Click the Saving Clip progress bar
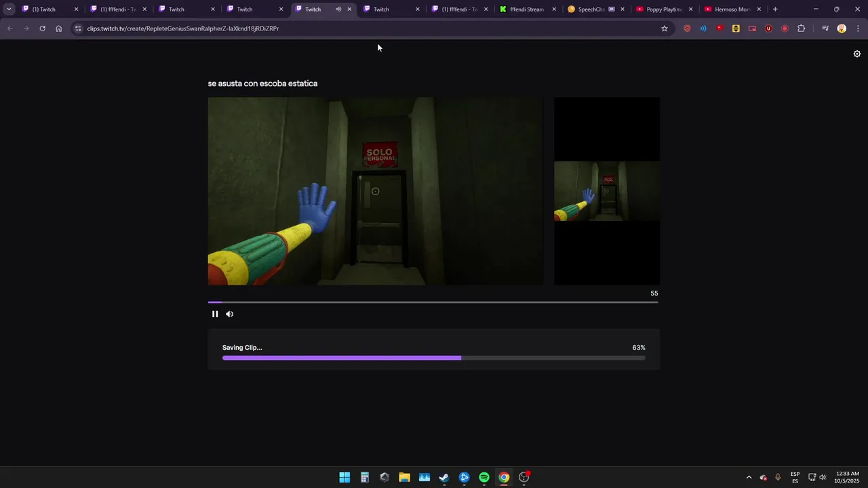 click(x=433, y=358)
